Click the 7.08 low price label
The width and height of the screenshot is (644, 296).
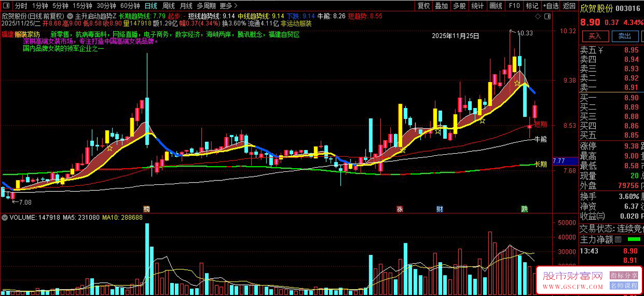pos(25,202)
